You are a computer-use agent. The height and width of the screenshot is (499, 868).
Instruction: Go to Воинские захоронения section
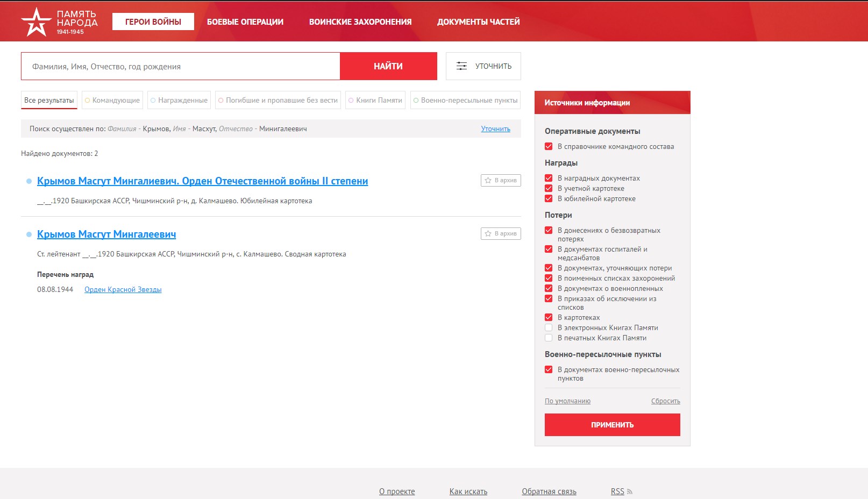[360, 22]
